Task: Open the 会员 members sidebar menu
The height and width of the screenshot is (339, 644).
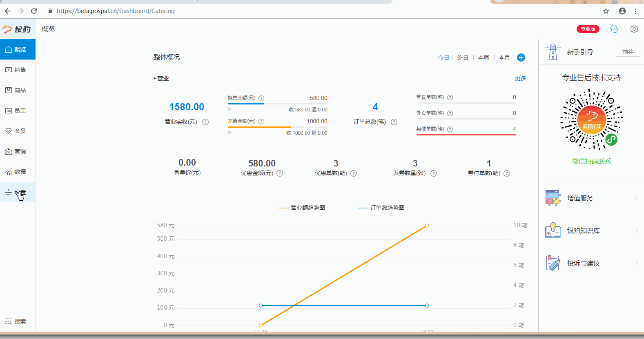Action: [18, 131]
